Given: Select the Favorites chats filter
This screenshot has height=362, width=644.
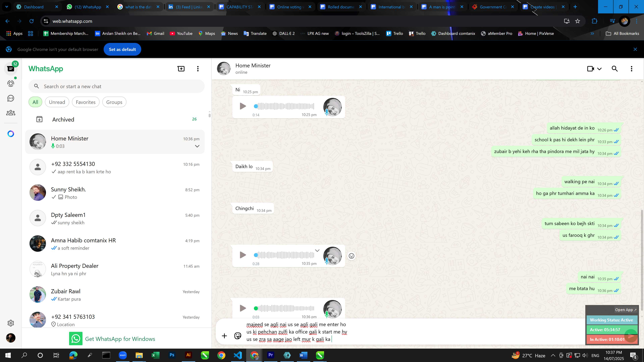Looking at the screenshot, I should 86,102.
